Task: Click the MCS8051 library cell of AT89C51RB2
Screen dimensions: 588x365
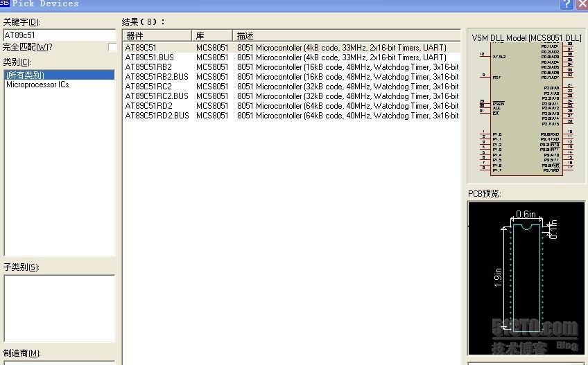Action: (x=212, y=67)
